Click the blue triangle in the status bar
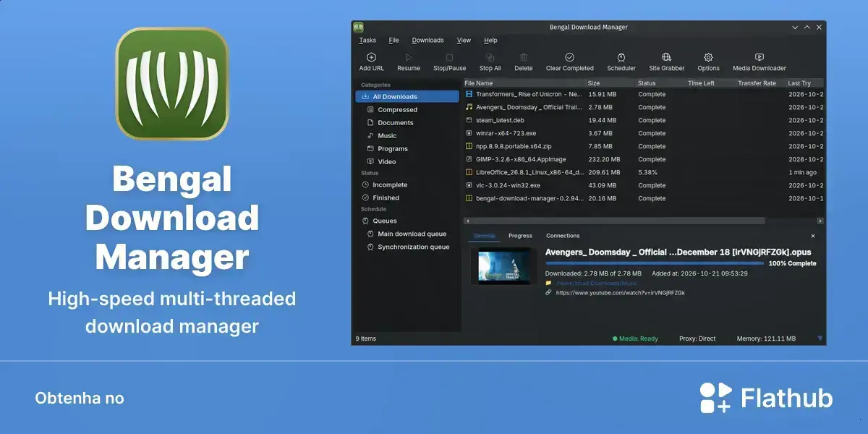The image size is (868, 434). [820, 339]
